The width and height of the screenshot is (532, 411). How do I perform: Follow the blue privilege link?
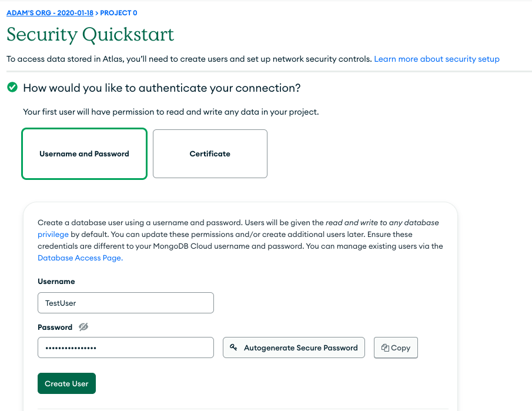click(53, 234)
